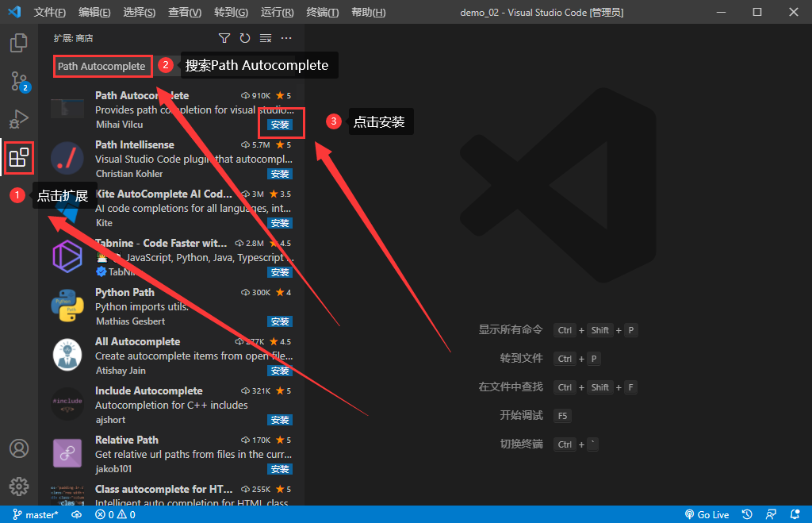Install the Path Intellisense extension

coord(280,174)
